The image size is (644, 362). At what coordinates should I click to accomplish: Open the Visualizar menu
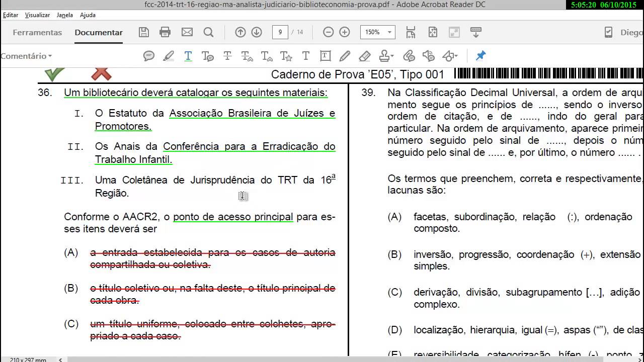pyautogui.click(x=37, y=15)
